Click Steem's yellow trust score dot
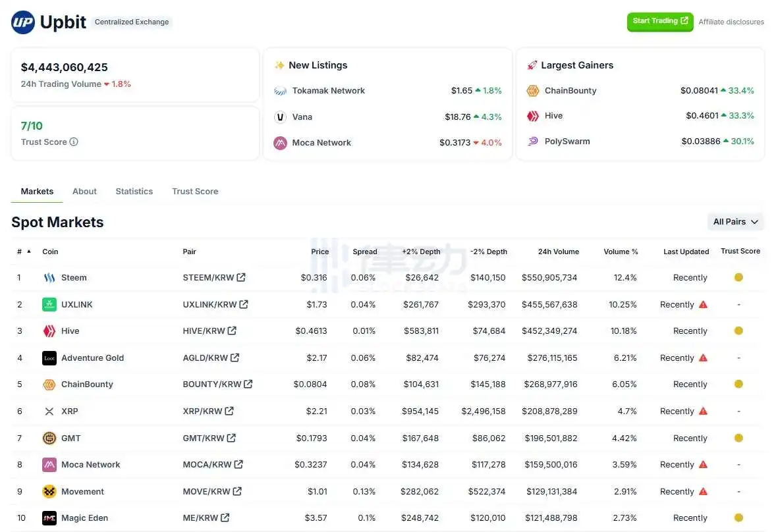778x532 pixels. pos(738,277)
